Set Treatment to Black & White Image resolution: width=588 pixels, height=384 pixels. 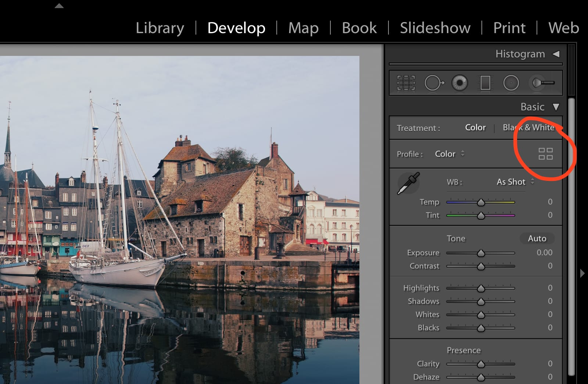click(528, 128)
